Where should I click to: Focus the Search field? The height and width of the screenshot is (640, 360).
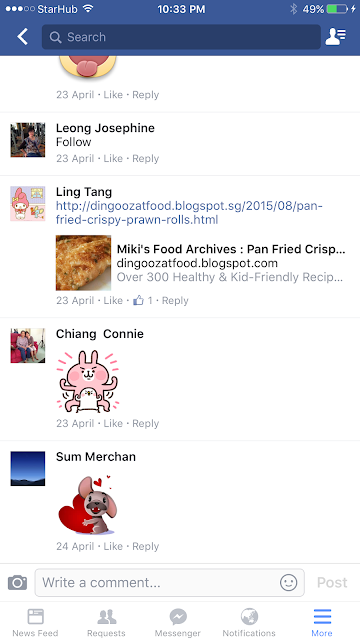pyautogui.click(x=181, y=37)
